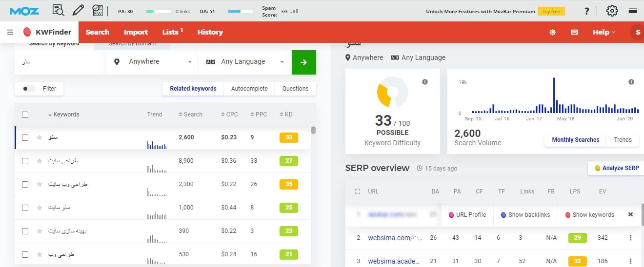
Task: Open keyboard shortcuts icon in red header
Action: pos(574,32)
